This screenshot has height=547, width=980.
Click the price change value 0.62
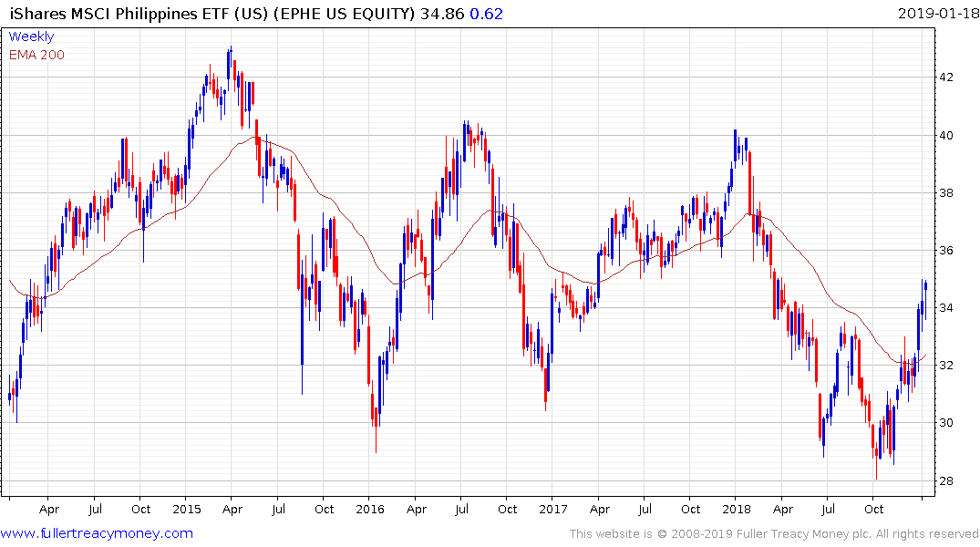point(486,13)
